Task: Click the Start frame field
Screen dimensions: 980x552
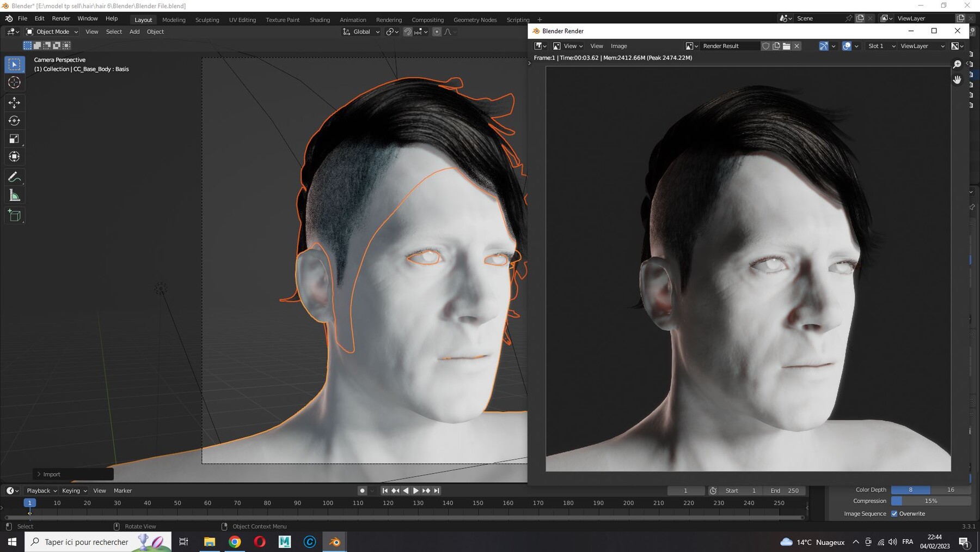Action: click(x=741, y=491)
